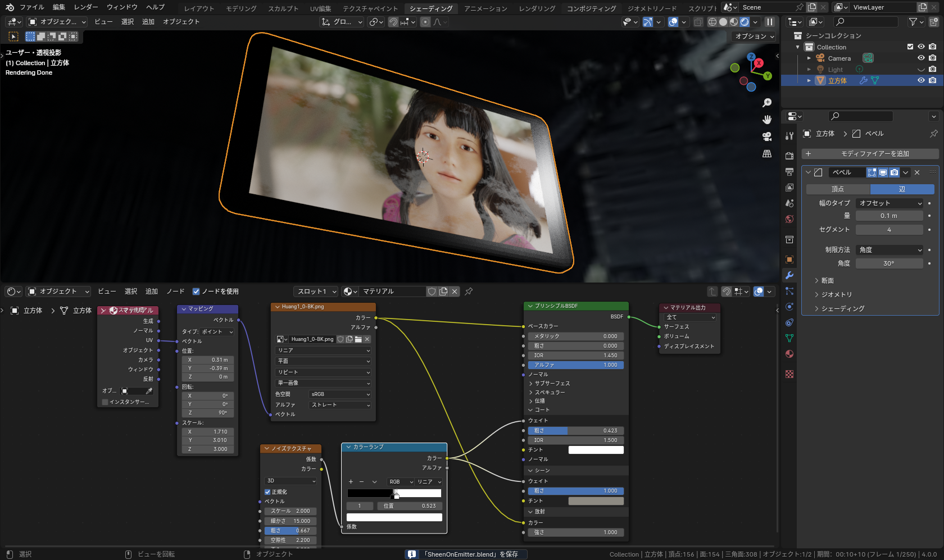Open the Output properties tab

point(789,171)
